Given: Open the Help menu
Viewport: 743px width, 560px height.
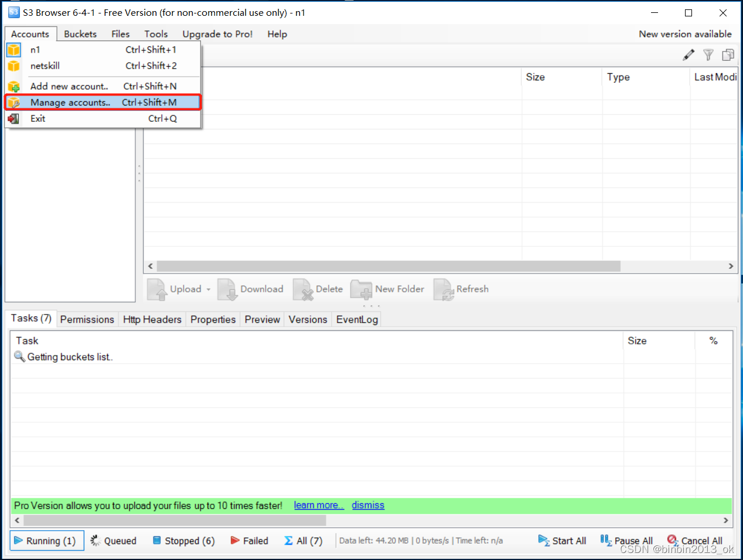Looking at the screenshot, I should (277, 34).
